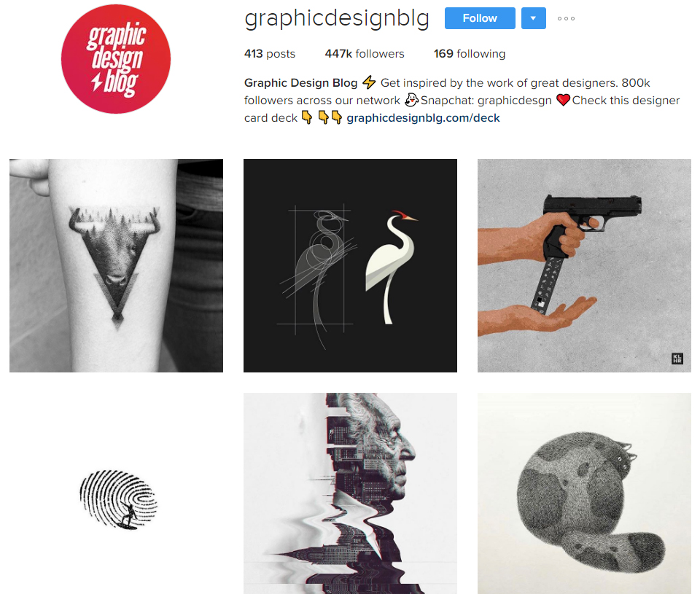
Task: Click the 413 posts count
Action: (270, 53)
